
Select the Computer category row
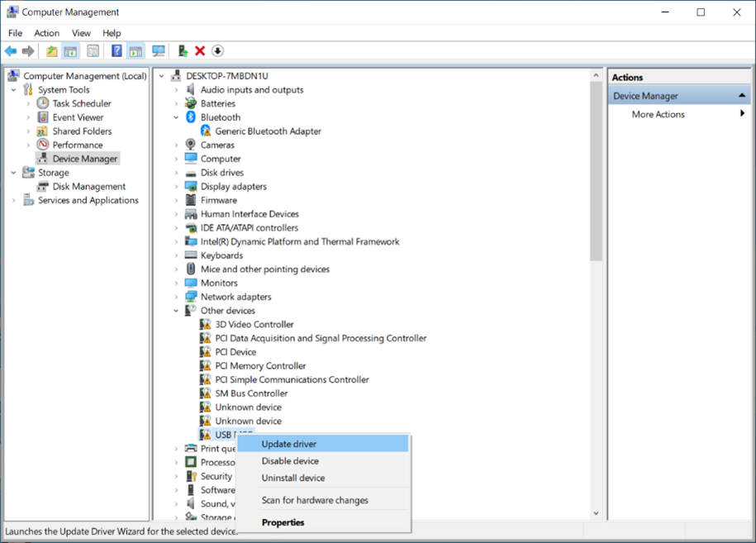[x=221, y=159]
